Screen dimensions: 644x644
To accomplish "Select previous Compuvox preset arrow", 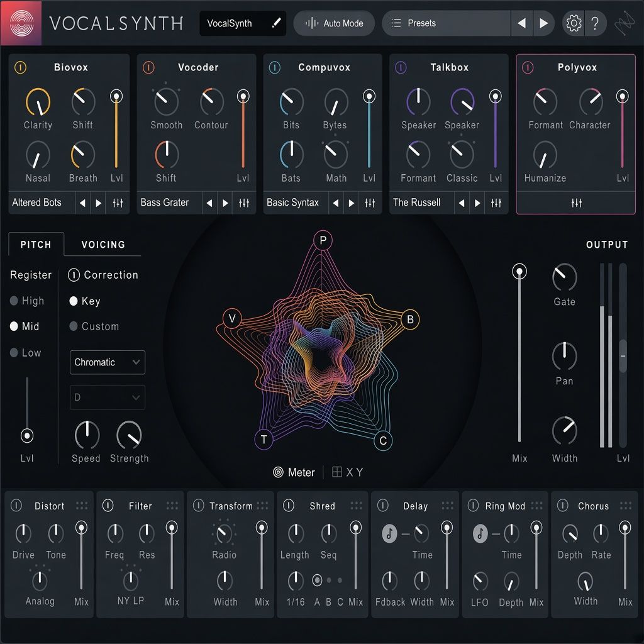I will click(x=336, y=203).
